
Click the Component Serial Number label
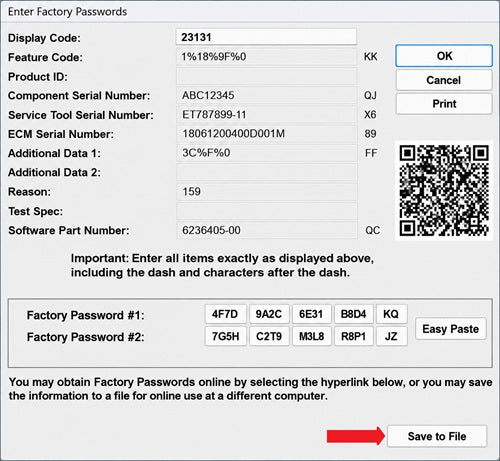pos(79,96)
